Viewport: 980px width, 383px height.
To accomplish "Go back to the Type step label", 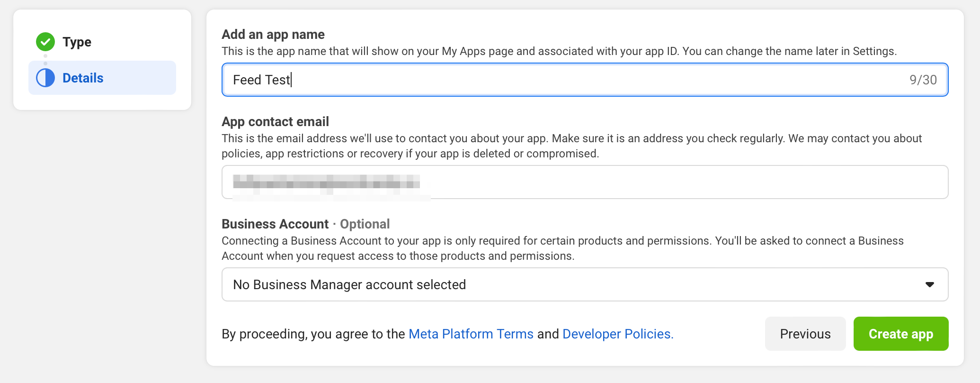I will click(77, 42).
